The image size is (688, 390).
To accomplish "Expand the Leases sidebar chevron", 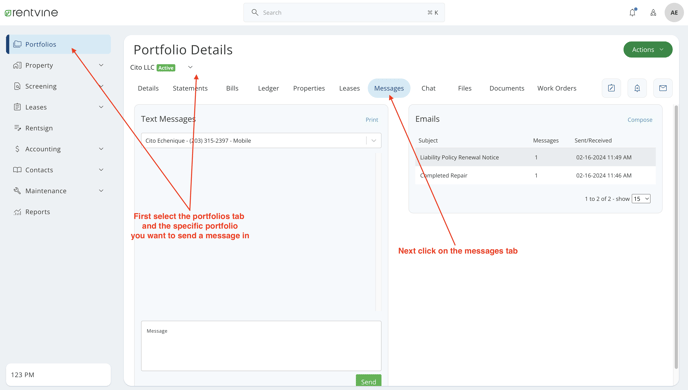I will pos(101,107).
